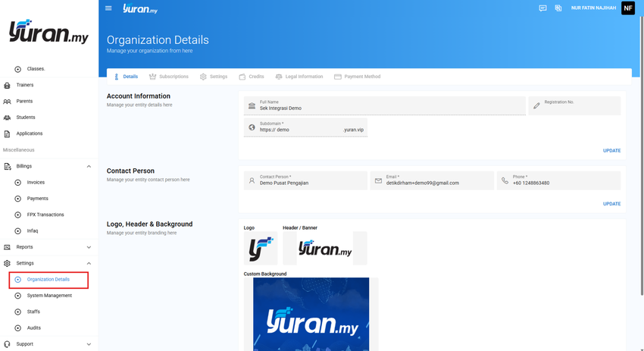The width and height of the screenshot is (644, 351).
Task: Click the Custom Background image thumbnail
Action: click(311, 314)
